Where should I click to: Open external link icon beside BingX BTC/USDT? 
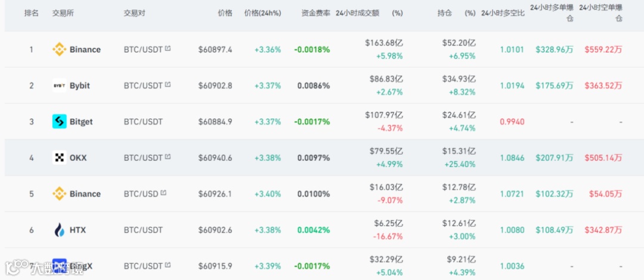[x=168, y=265]
